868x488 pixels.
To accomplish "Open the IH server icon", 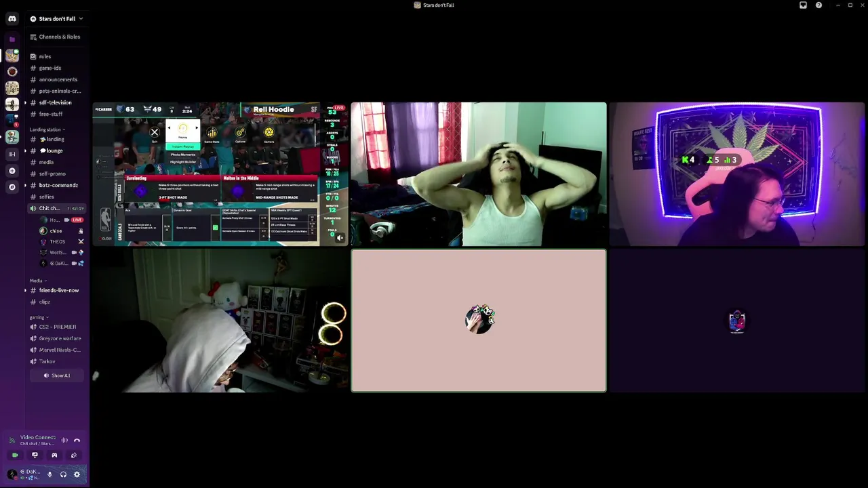I will [12, 154].
